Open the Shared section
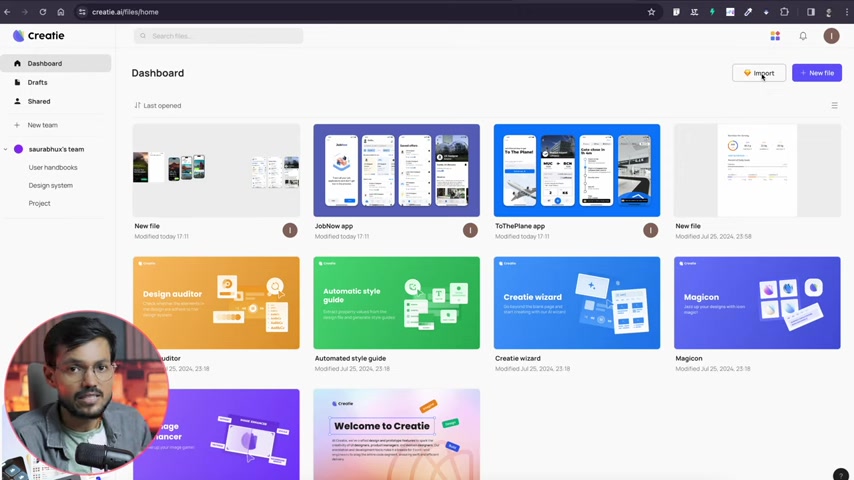 click(39, 101)
